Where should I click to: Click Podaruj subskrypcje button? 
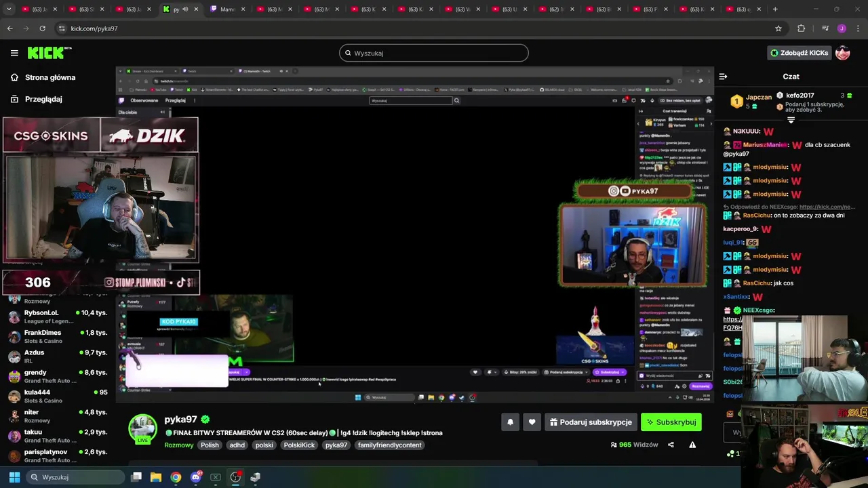[x=591, y=422]
